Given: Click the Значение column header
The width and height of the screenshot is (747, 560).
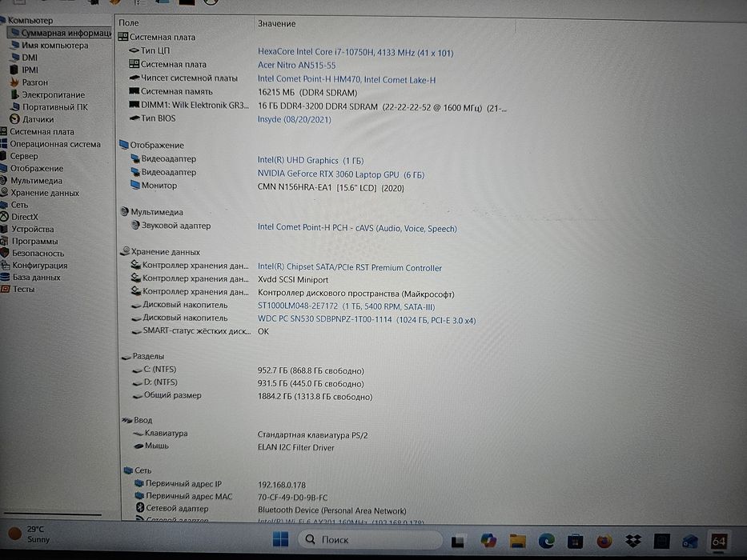Looking at the screenshot, I should (276, 24).
